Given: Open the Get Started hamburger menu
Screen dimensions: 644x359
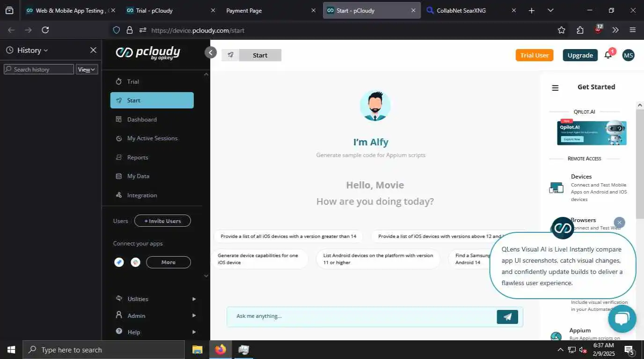Looking at the screenshot, I should click(x=555, y=87).
